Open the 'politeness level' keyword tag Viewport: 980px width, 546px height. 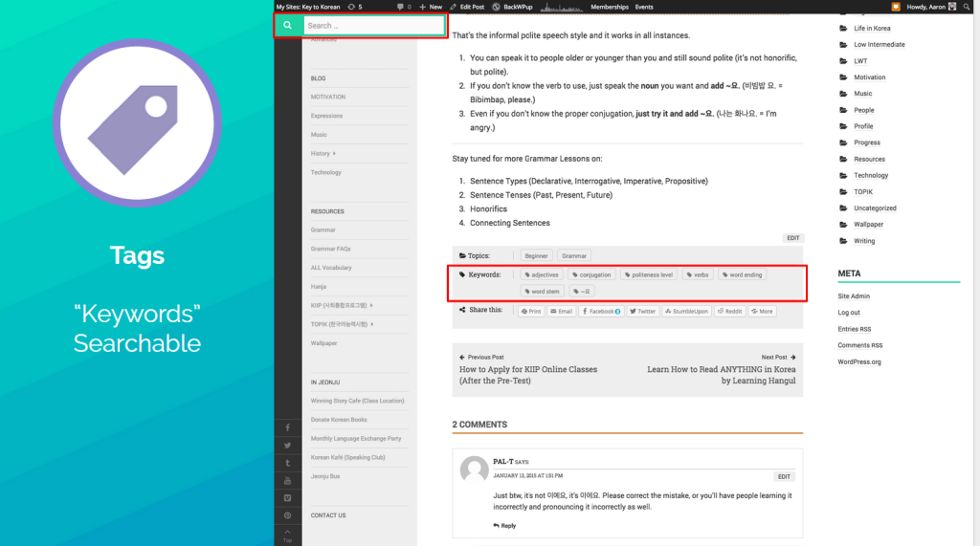[649, 274]
